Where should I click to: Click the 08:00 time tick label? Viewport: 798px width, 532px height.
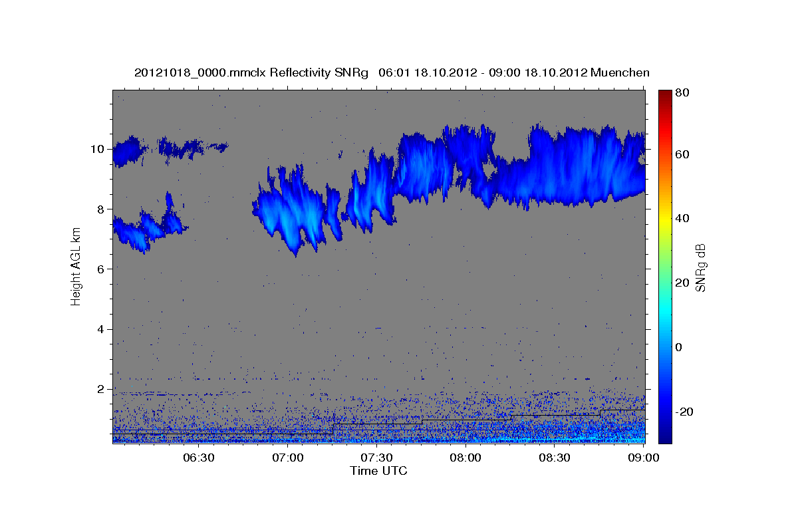pyautogui.click(x=465, y=458)
